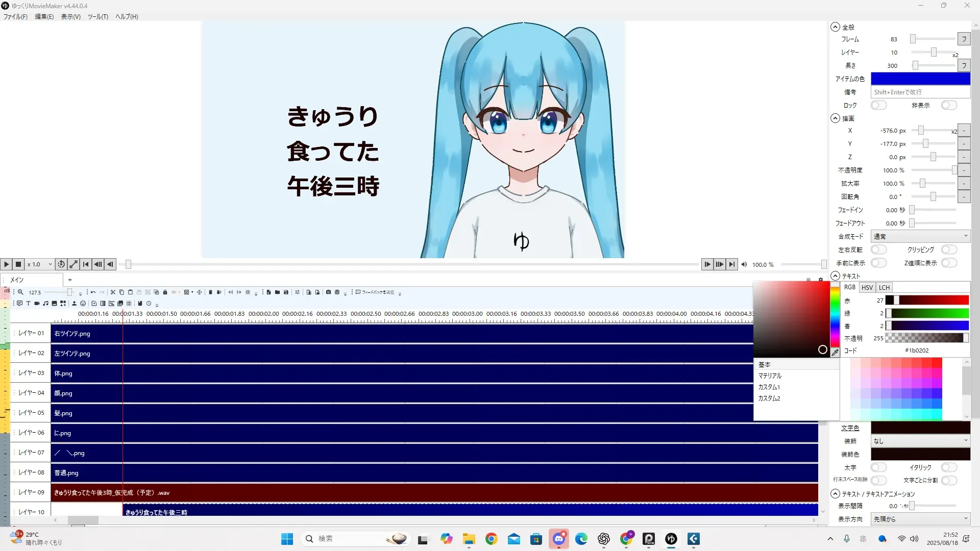Screen dimensions: 980x551
Task: Click the lock icon in timeline toolbar
Action: (165, 292)
